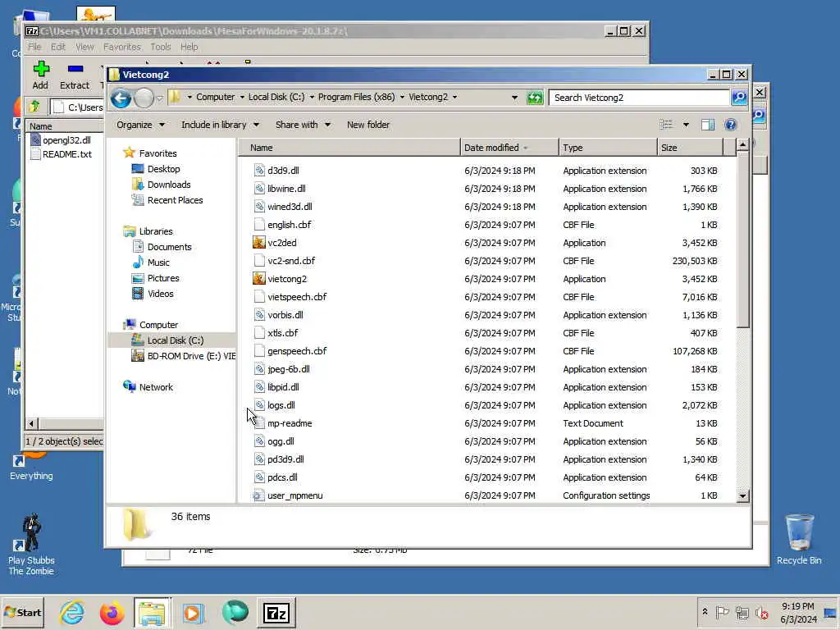Click the clock showing 9:19 PM
Screen dimensions: 840x630
tap(797, 606)
